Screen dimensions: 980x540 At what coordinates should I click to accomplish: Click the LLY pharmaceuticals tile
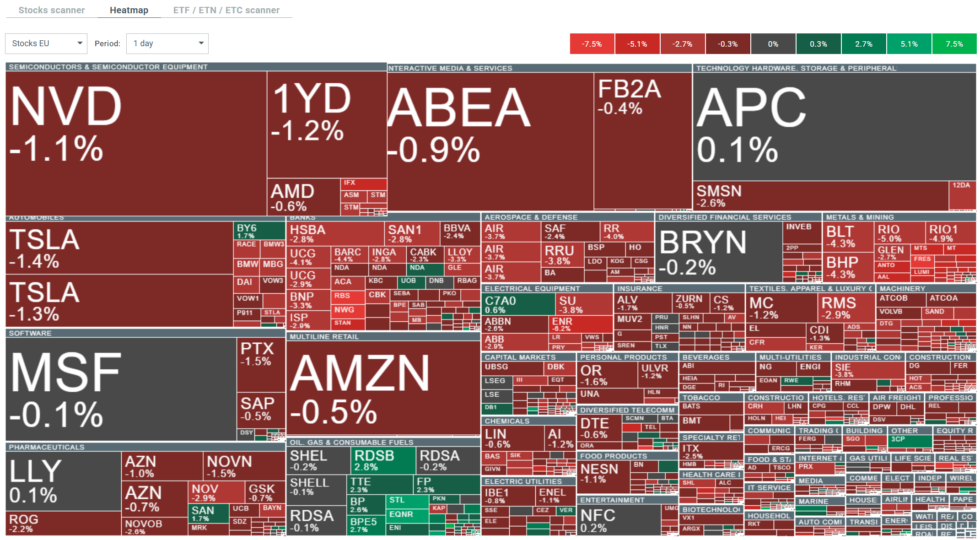pos(63,481)
